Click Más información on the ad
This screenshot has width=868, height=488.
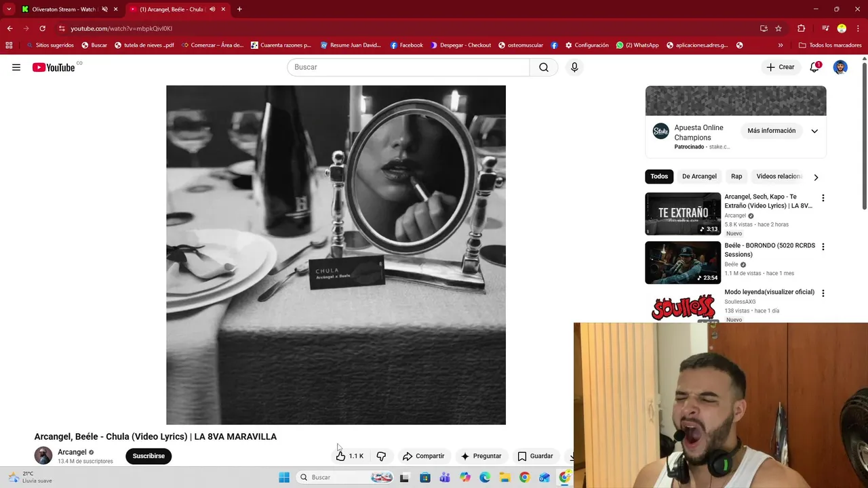point(771,131)
